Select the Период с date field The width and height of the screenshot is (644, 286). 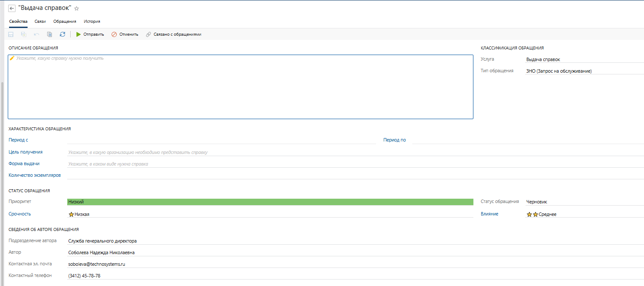pyautogui.click(x=221, y=140)
